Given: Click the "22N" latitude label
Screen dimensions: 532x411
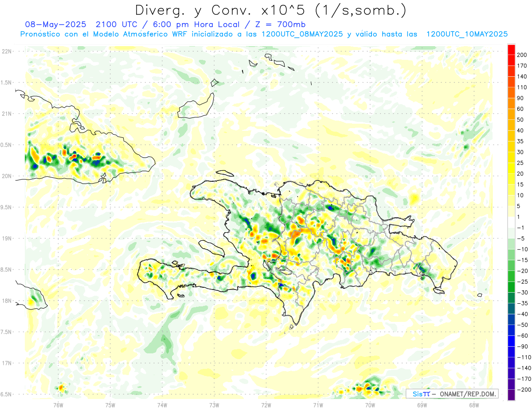Looking at the screenshot, I should click(x=7, y=51).
